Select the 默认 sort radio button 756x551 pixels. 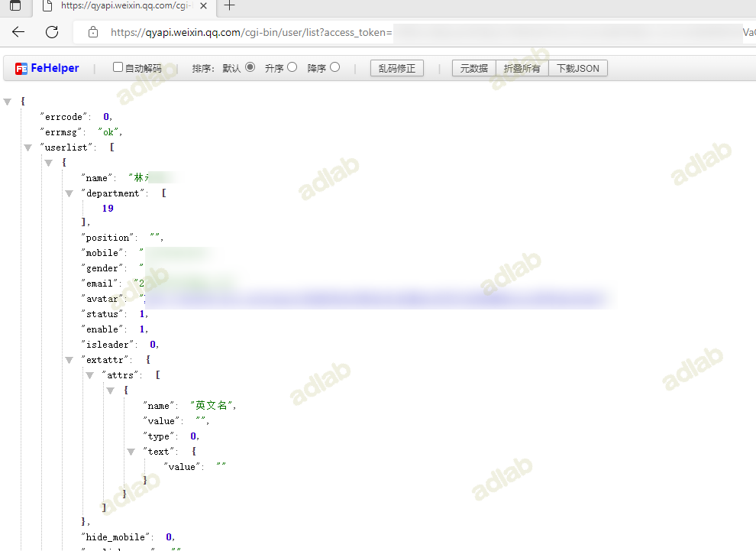(250, 67)
